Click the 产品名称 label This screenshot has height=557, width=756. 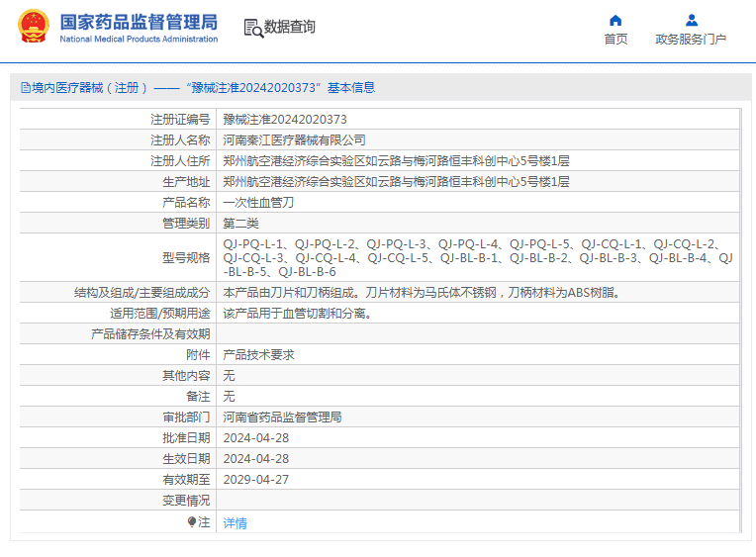[186, 202]
